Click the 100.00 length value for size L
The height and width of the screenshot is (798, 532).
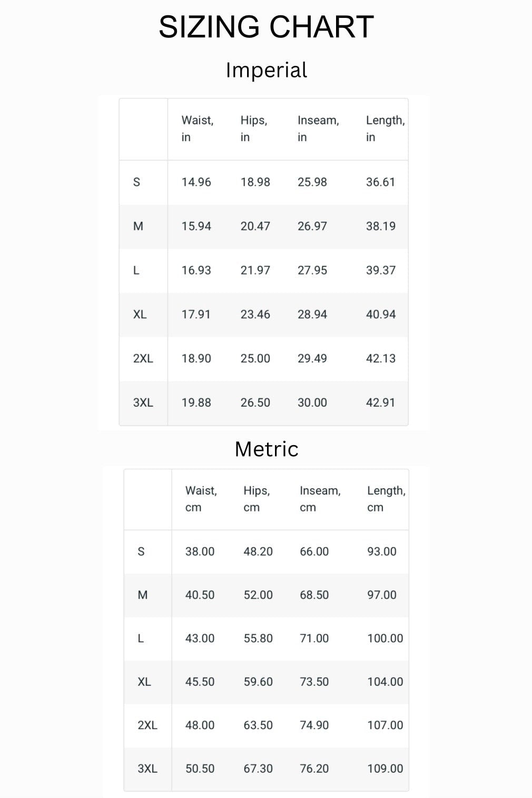(385, 638)
